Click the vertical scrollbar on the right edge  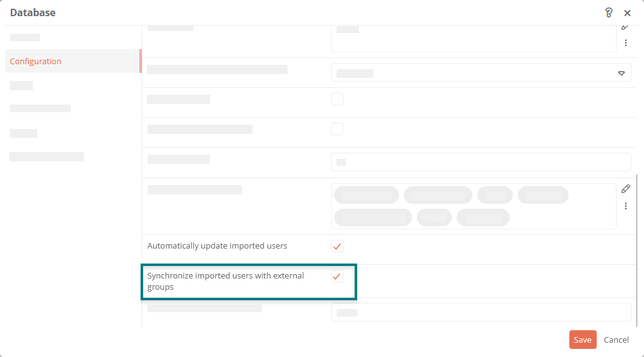point(637,251)
